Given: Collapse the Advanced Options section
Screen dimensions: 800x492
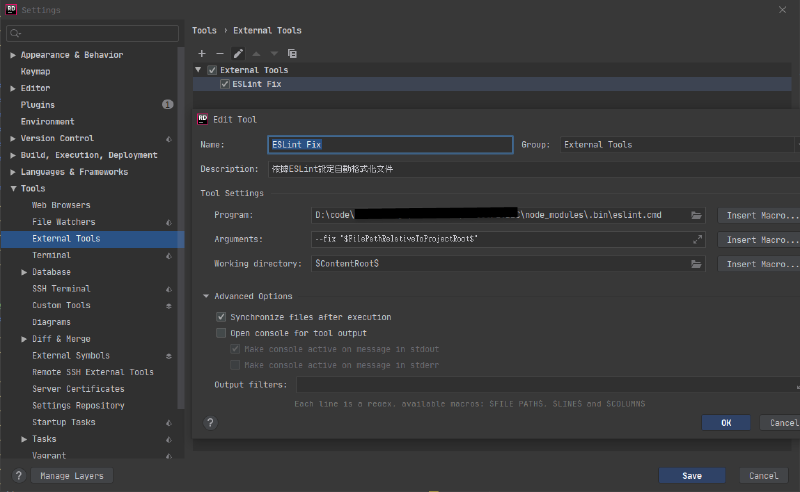Looking at the screenshot, I should click(x=206, y=296).
